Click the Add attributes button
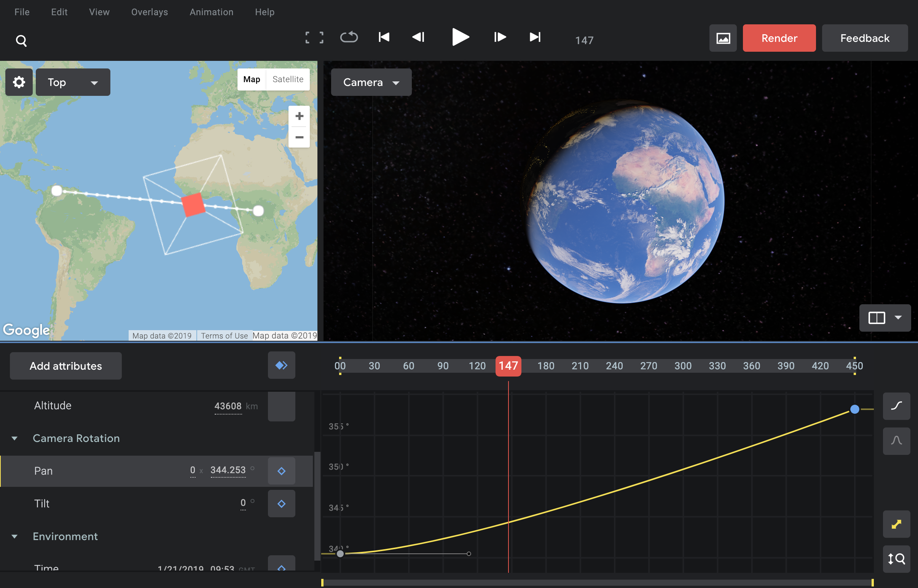Image resolution: width=918 pixels, height=588 pixels. (x=65, y=365)
